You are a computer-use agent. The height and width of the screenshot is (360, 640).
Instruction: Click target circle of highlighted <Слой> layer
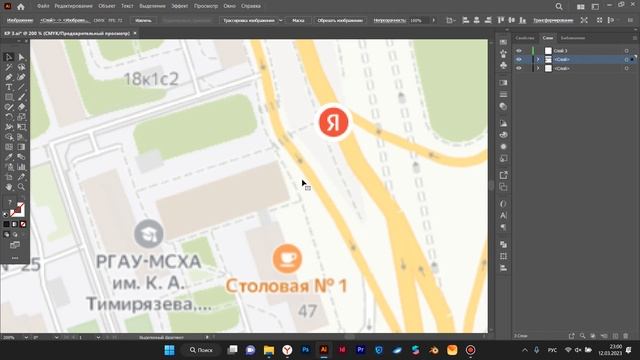[x=627, y=60]
